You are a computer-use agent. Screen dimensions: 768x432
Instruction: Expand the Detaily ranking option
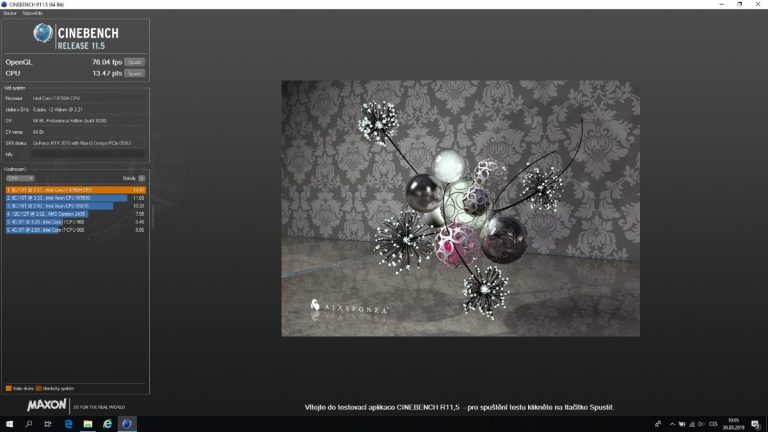point(141,178)
